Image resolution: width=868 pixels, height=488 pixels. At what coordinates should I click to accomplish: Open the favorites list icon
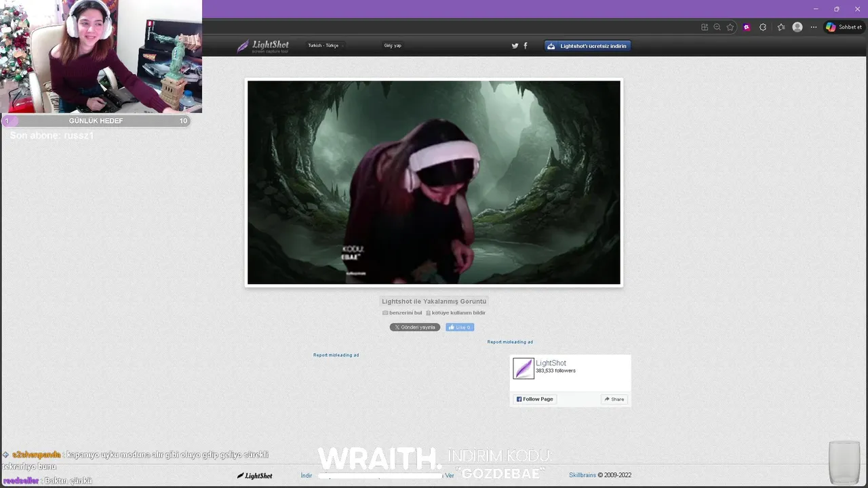click(x=781, y=27)
